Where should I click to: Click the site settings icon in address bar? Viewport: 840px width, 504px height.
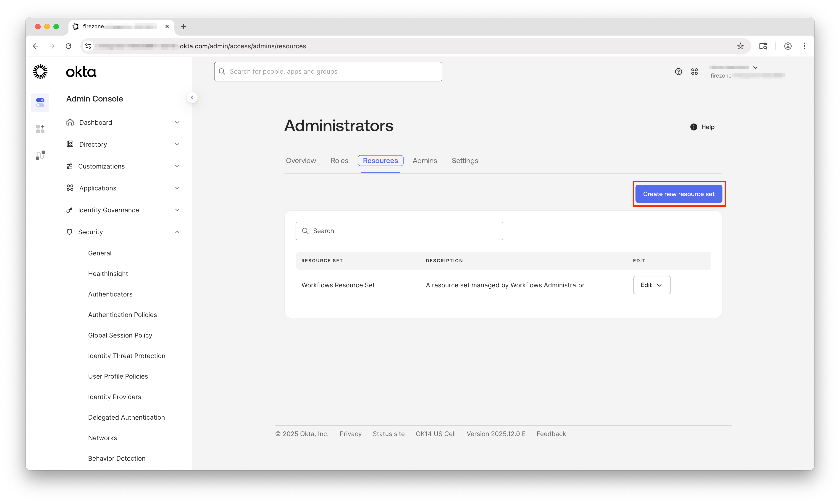[88, 46]
